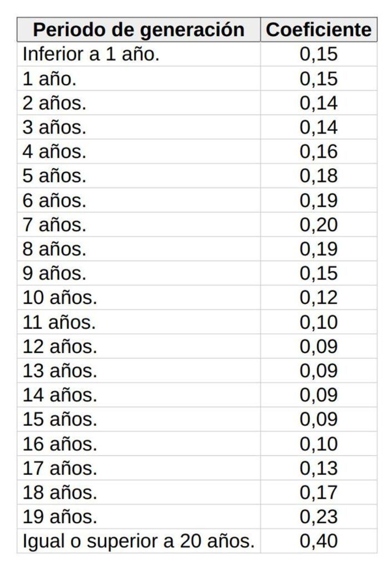The image size is (392, 570).
Task: Select the '14 años.' cell
Action: [x=138, y=395]
